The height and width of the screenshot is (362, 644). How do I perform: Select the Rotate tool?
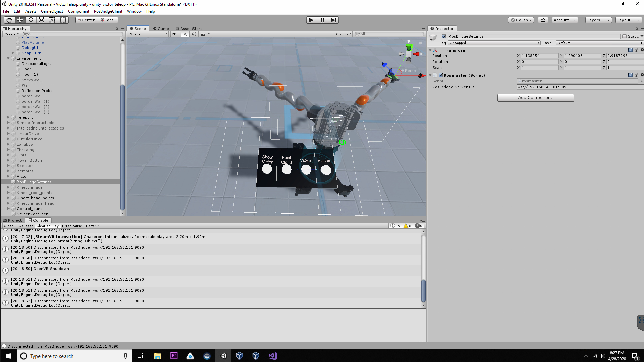31,20
